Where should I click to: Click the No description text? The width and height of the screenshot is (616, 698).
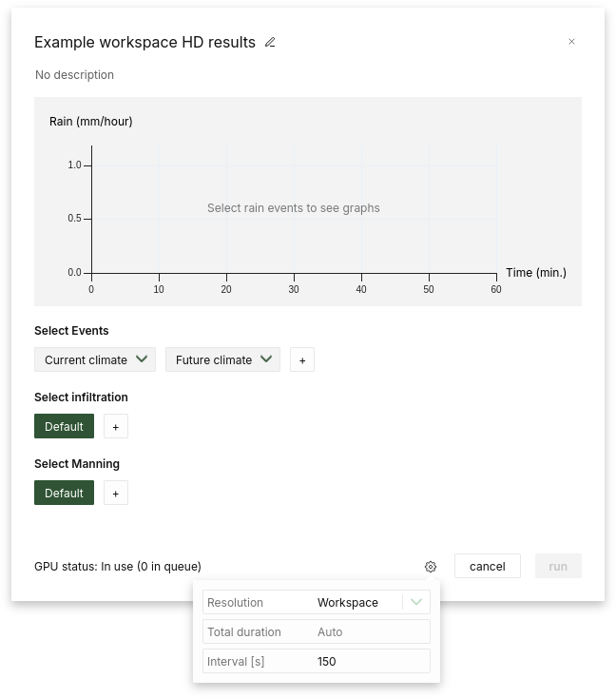(x=74, y=75)
